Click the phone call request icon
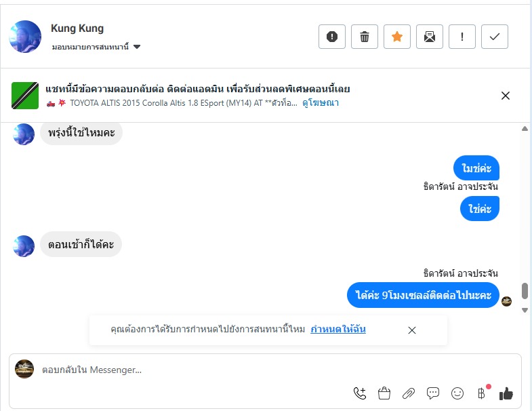The height and width of the screenshot is (411, 532). click(360, 393)
